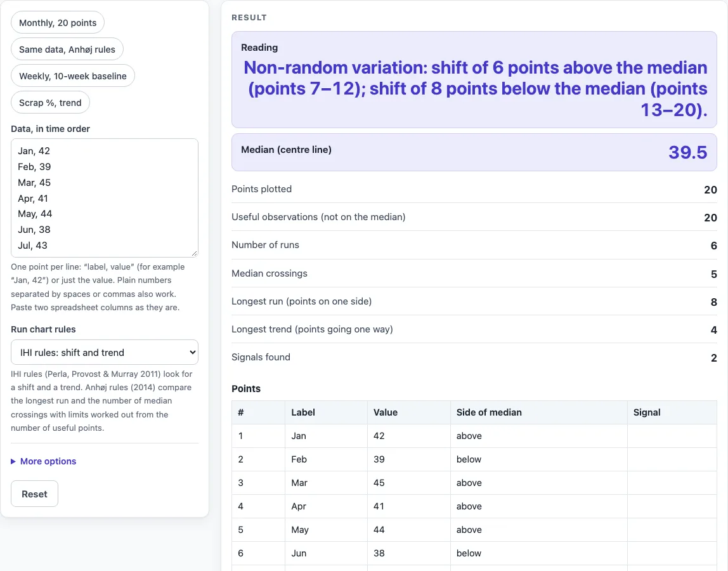This screenshot has width=728, height=571.
Task: Select the Reading result headline text
Action: pos(474,88)
